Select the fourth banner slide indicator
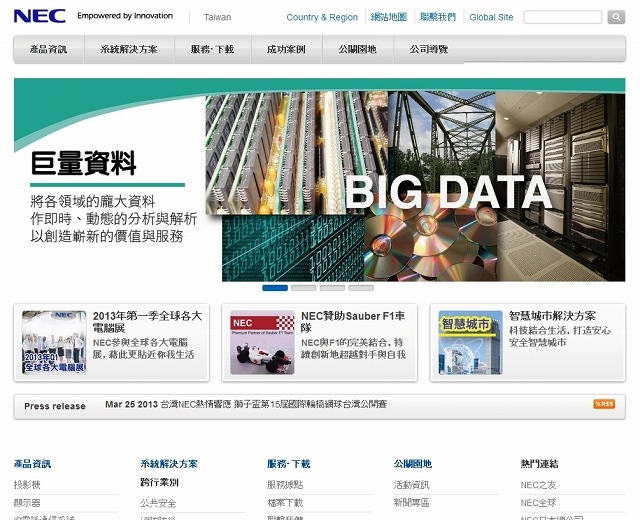The width and height of the screenshot is (640, 520). point(361,288)
